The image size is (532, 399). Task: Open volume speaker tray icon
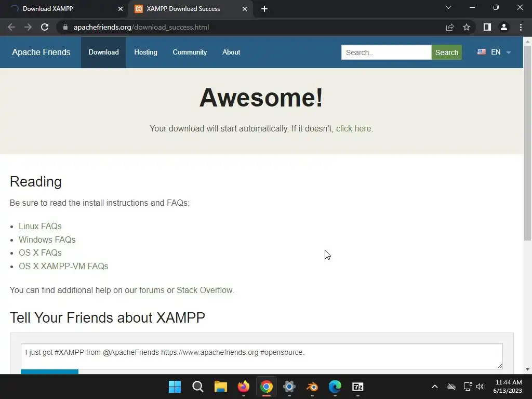[x=480, y=387]
